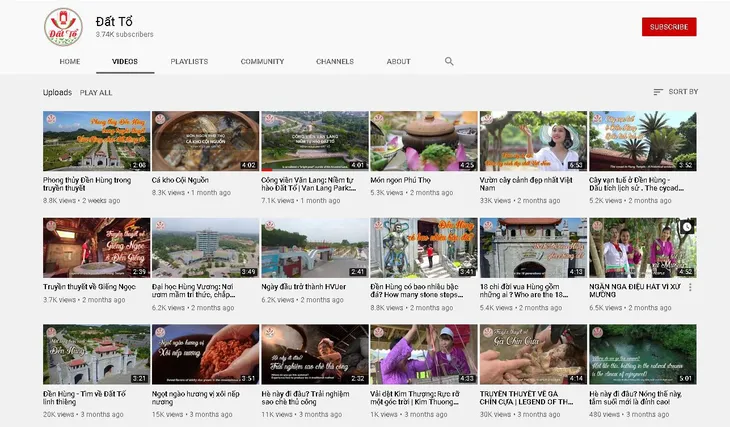Open Cây vạn tuế ở Đền Hùng thumbnail
The image size is (730, 427).
(642, 141)
